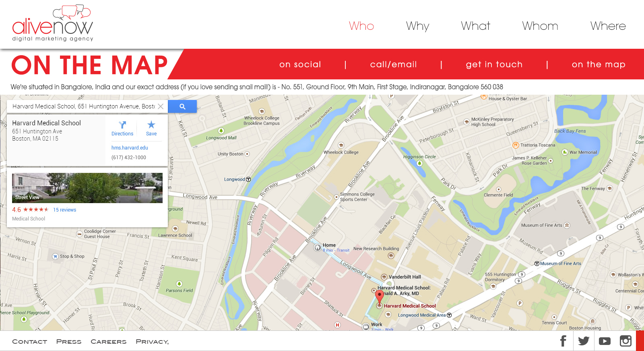This screenshot has width=644, height=351.
Task: Clear the map search with X icon
Action: (161, 106)
